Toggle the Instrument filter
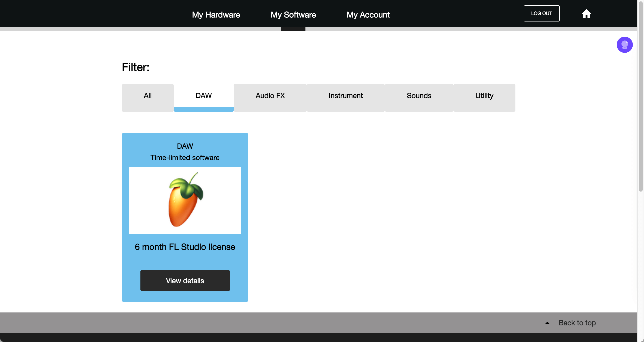This screenshot has height=342, width=644. pyautogui.click(x=345, y=96)
